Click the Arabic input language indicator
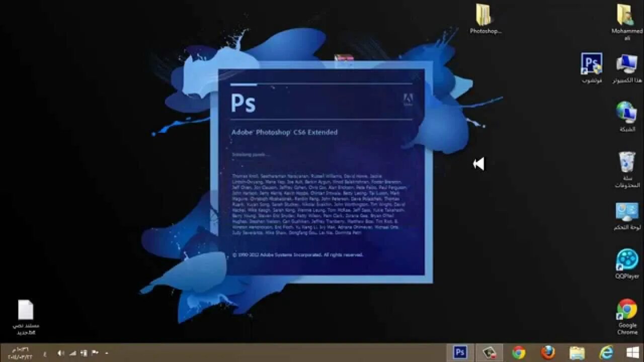644x362 pixels. [45, 353]
